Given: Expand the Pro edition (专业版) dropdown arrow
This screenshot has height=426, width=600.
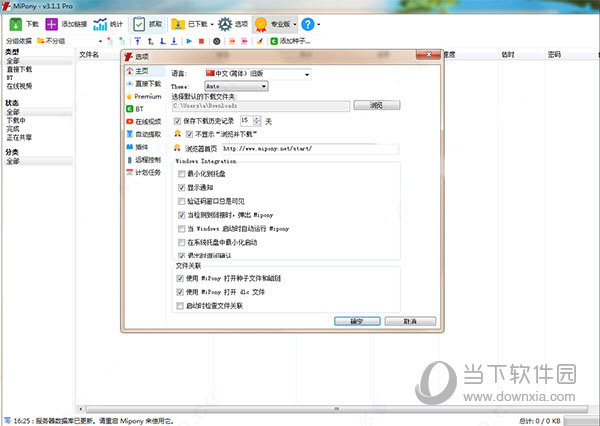Looking at the screenshot, I should (x=295, y=24).
